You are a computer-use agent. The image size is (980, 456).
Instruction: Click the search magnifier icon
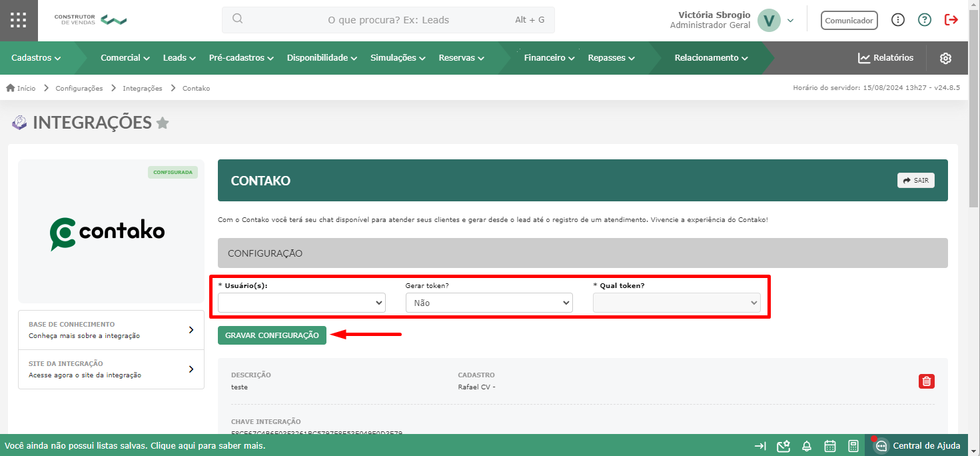pos(237,19)
